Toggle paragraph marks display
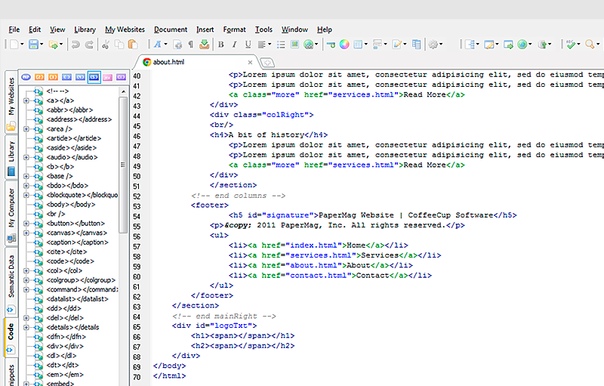Screen dimensions: 604x386 coord(191,45)
